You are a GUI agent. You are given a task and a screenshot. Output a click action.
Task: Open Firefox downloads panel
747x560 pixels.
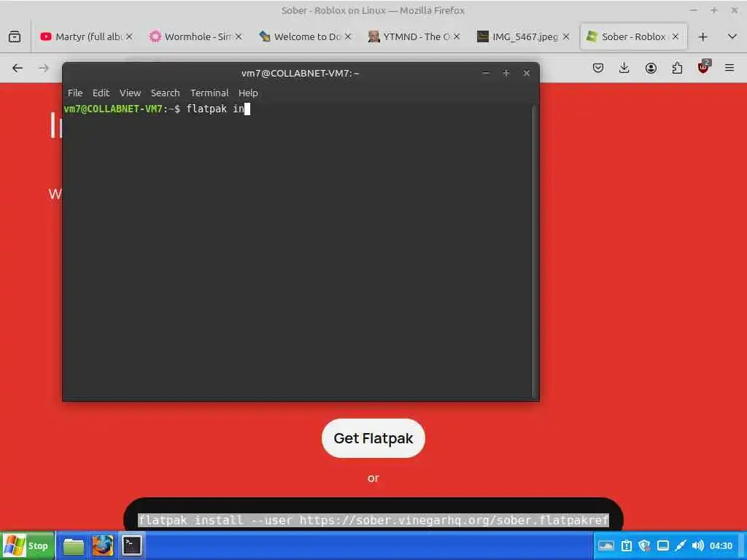click(624, 68)
